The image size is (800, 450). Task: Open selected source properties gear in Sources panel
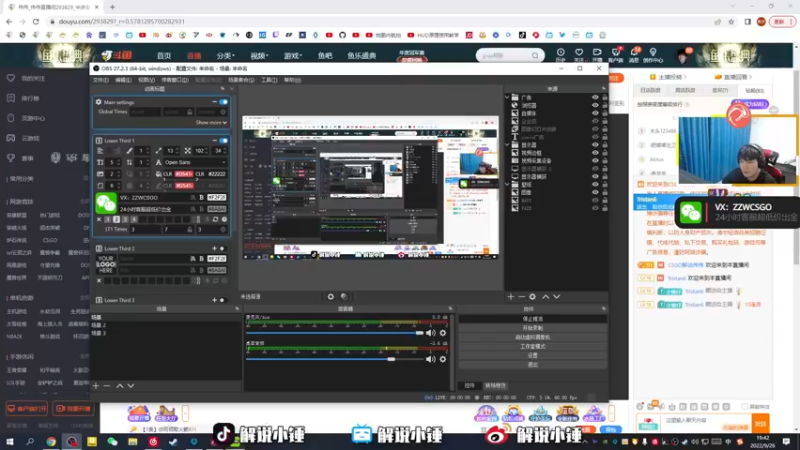click(533, 296)
